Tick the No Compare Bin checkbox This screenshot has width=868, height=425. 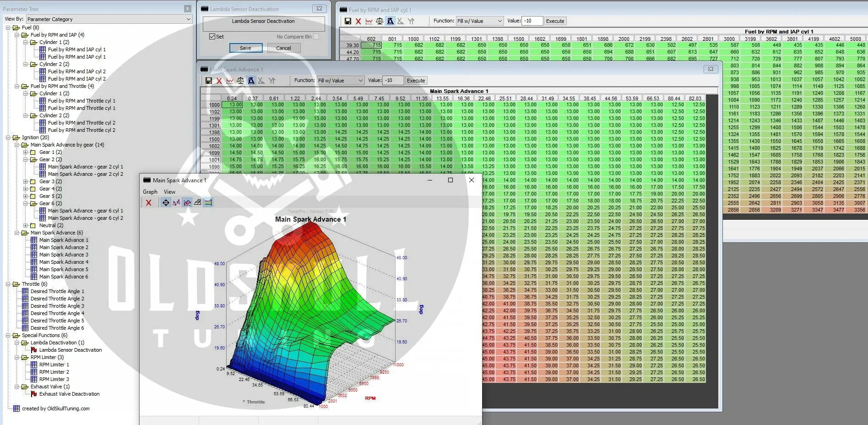pyautogui.click(x=316, y=37)
